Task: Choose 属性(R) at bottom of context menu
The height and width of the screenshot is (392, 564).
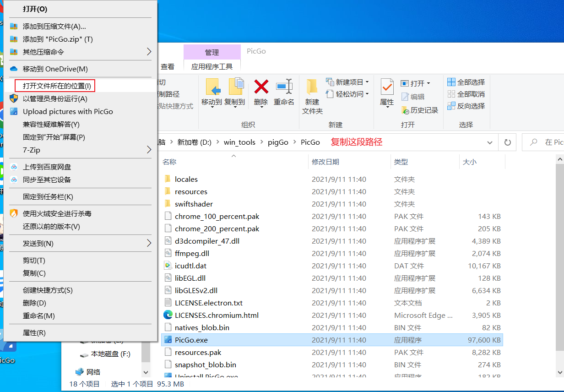Action: pos(34,333)
